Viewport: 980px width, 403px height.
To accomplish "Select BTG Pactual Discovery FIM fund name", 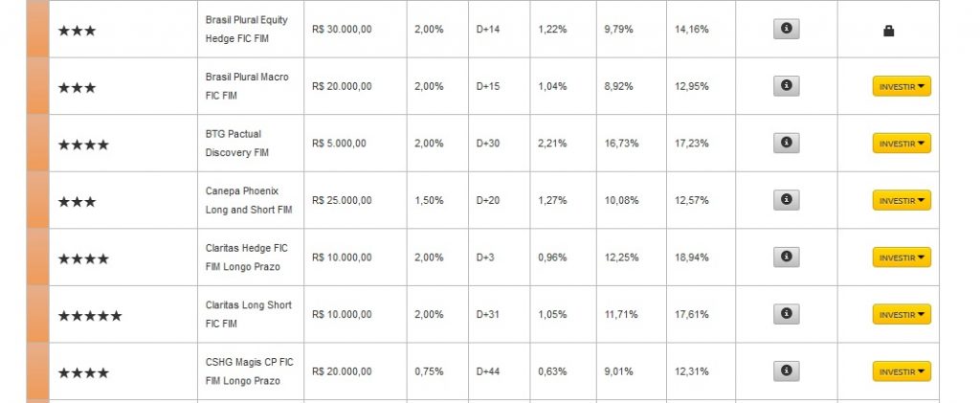I will [x=236, y=143].
